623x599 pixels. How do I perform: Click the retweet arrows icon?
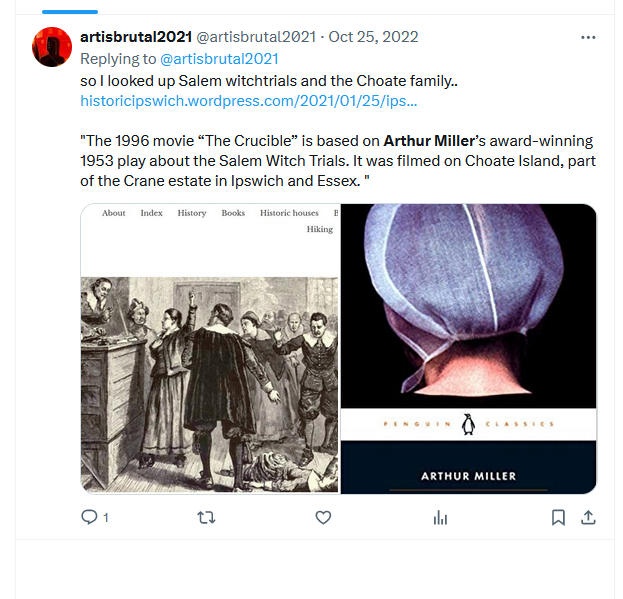(x=206, y=517)
